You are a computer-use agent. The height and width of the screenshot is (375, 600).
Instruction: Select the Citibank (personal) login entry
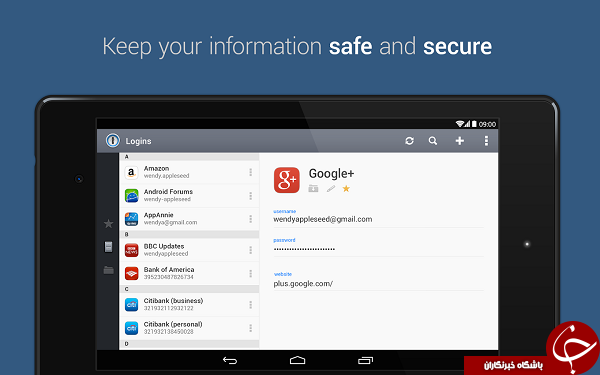click(x=189, y=328)
